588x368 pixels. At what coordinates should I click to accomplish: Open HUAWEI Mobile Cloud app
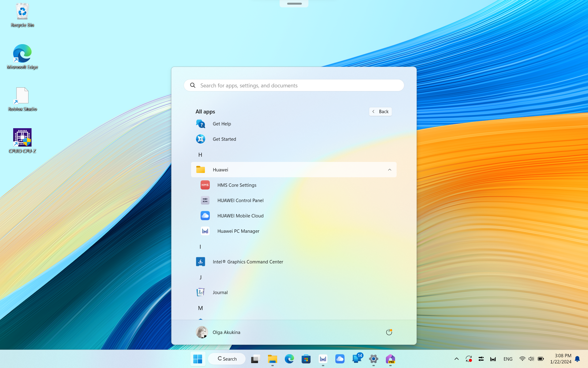pos(294,216)
